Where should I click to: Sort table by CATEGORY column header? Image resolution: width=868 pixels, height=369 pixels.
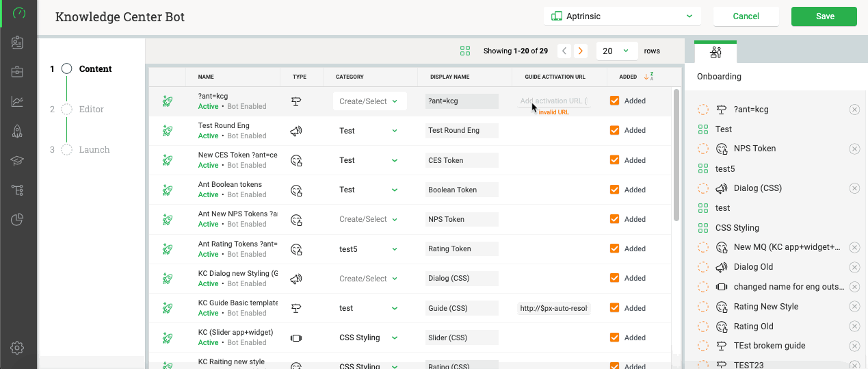pyautogui.click(x=350, y=77)
